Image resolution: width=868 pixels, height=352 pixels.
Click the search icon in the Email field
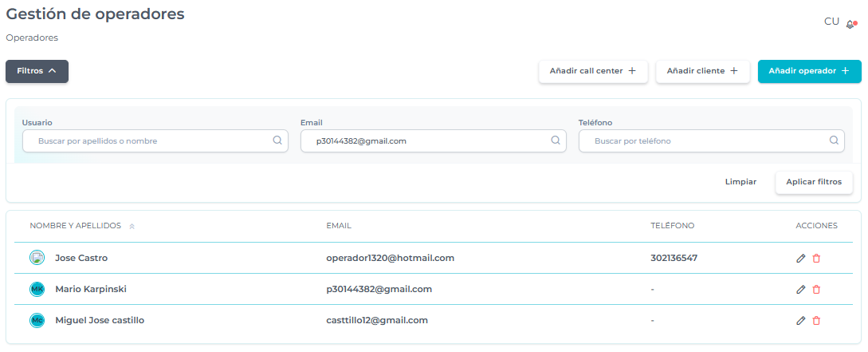click(x=556, y=140)
